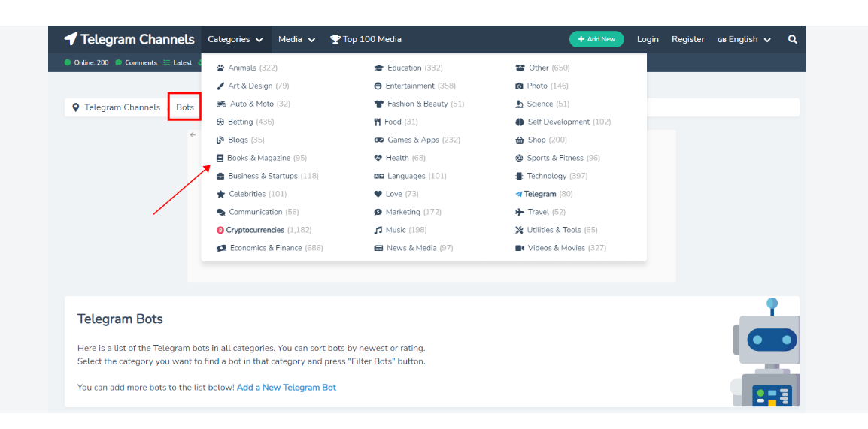Screen dimensions: 868x429
Task: Select the Other category
Action: [542, 68]
